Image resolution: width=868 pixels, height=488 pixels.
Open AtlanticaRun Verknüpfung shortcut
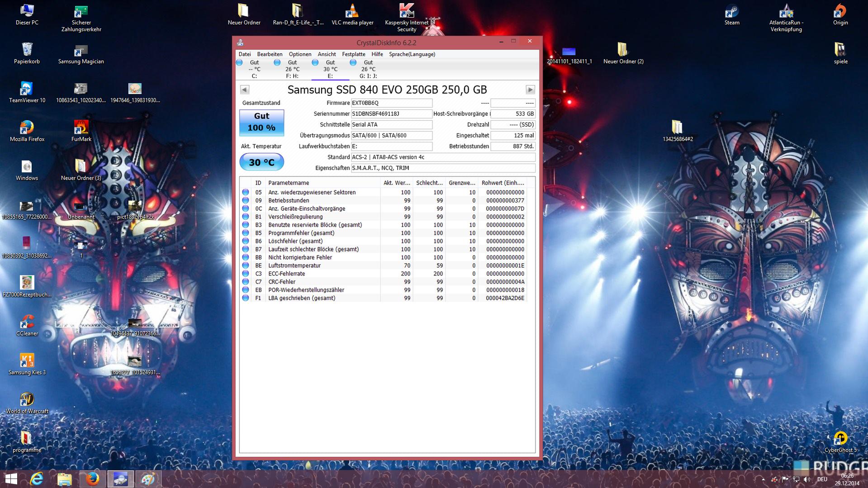click(x=786, y=18)
